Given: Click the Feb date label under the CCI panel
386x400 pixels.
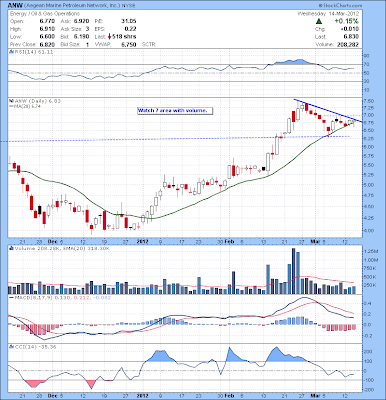Looking at the screenshot, I should click(230, 396).
